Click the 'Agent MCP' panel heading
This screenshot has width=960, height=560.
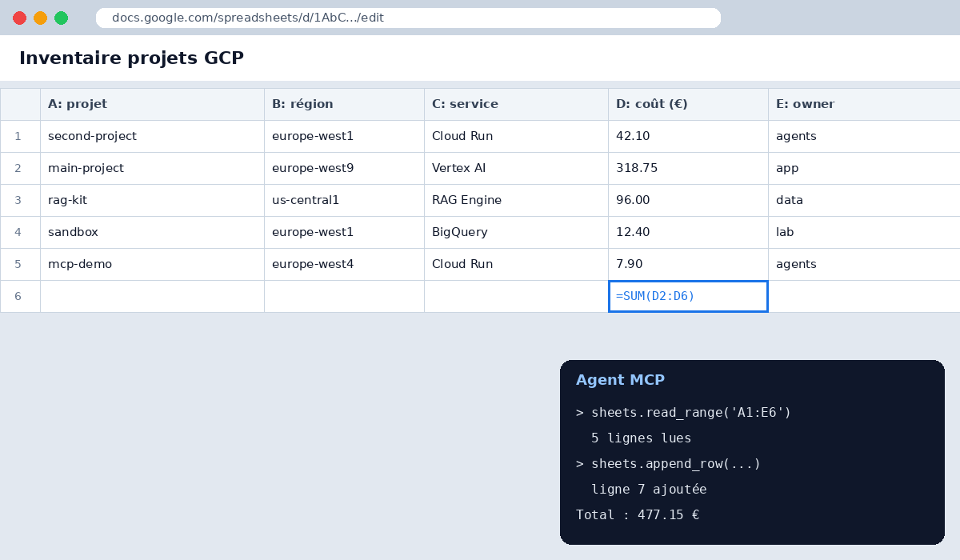pyautogui.click(x=620, y=380)
